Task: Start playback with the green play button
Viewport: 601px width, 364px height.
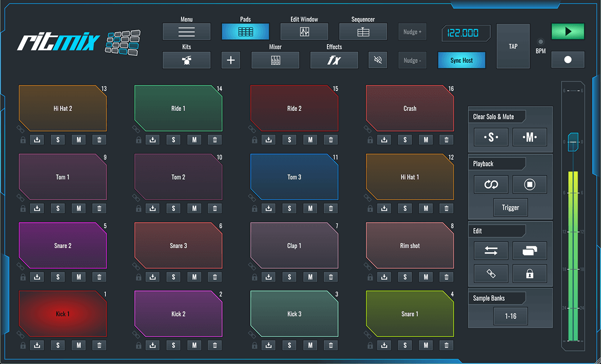Action: click(x=568, y=32)
